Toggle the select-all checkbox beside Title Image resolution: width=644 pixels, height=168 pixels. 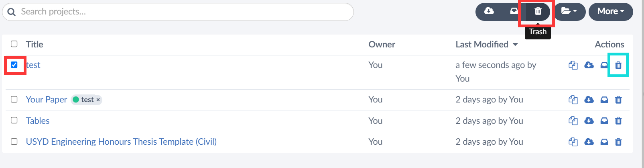pos(14,44)
